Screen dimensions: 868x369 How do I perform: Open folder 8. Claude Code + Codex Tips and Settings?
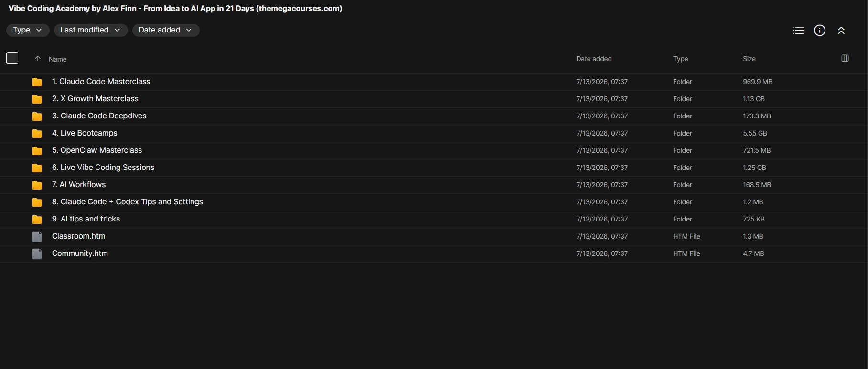click(127, 202)
